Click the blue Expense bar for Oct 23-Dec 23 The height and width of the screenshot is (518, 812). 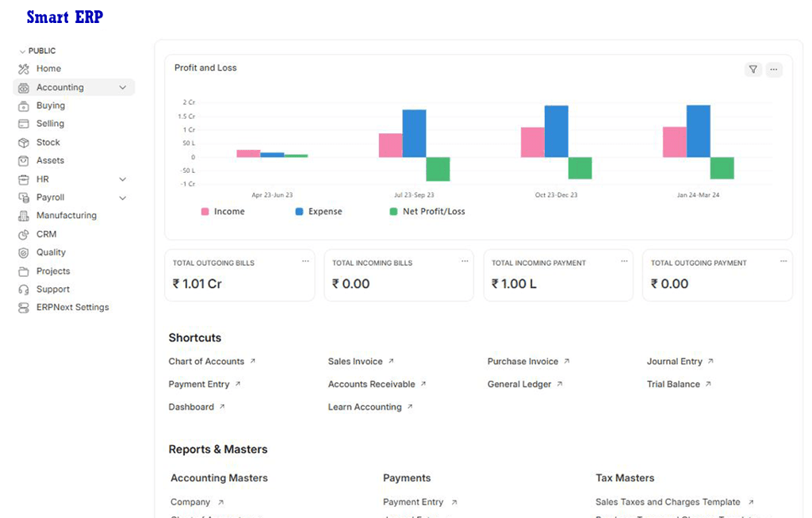click(556, 131)
